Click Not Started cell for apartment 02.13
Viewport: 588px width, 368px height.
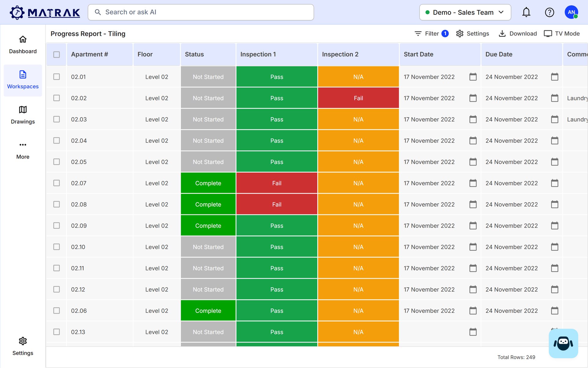coord(208,332)
